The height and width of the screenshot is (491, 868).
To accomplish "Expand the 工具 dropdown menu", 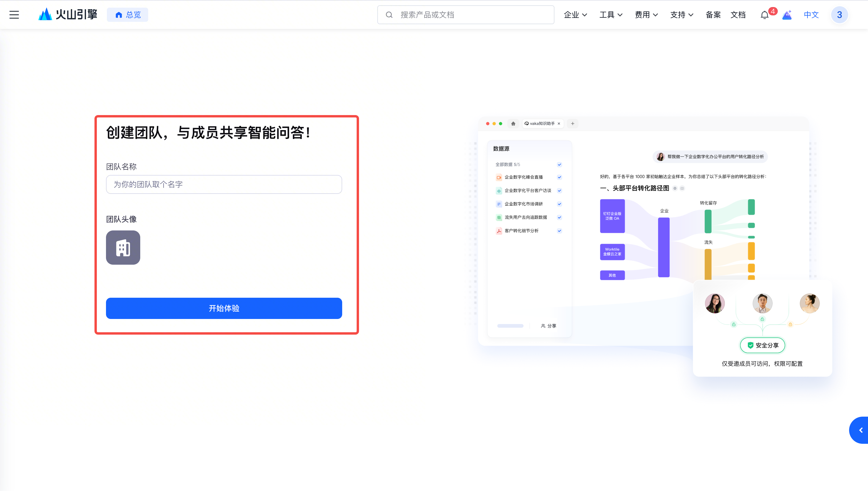I will pos(611,15).
